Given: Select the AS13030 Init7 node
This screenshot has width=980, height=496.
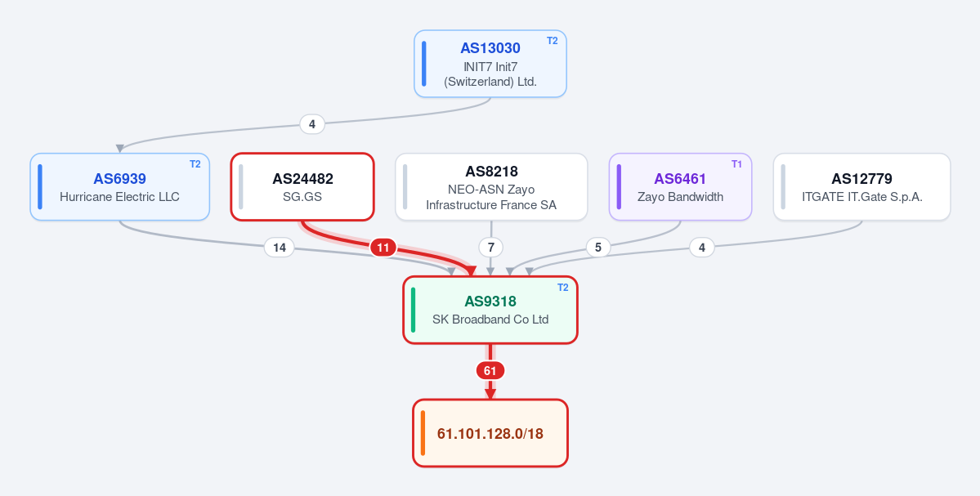Looking at the screenshot, I should [490, 64].
